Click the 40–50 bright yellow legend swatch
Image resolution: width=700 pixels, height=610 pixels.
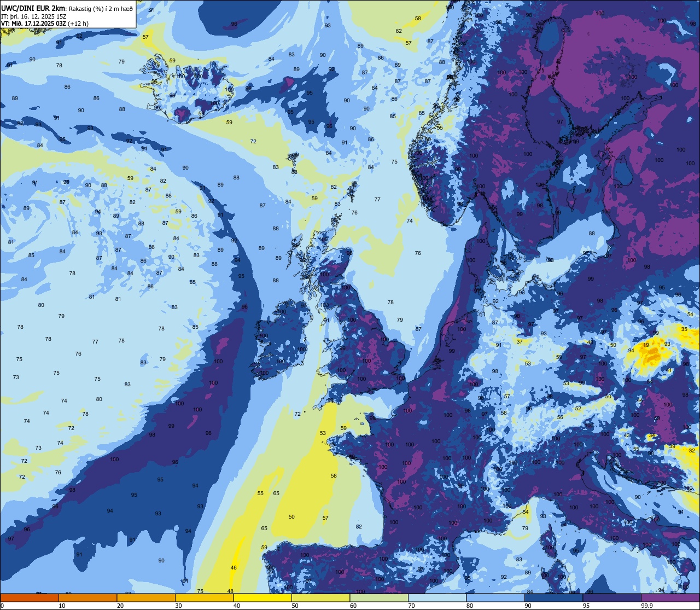coord(262,597)
